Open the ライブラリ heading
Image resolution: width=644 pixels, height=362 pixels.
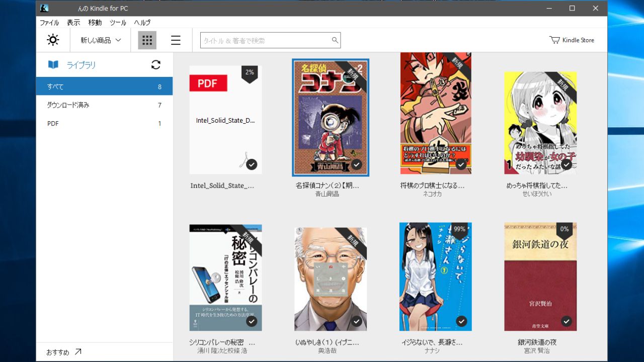coord(82,65)
